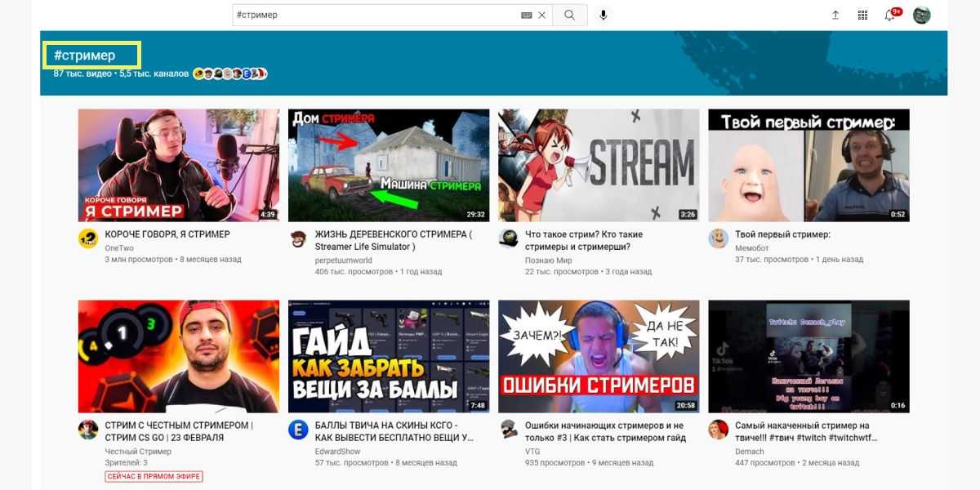980x490 pixels.
Task: Open 'Что такое стрим?' video title
Action: tap(583, 240)
